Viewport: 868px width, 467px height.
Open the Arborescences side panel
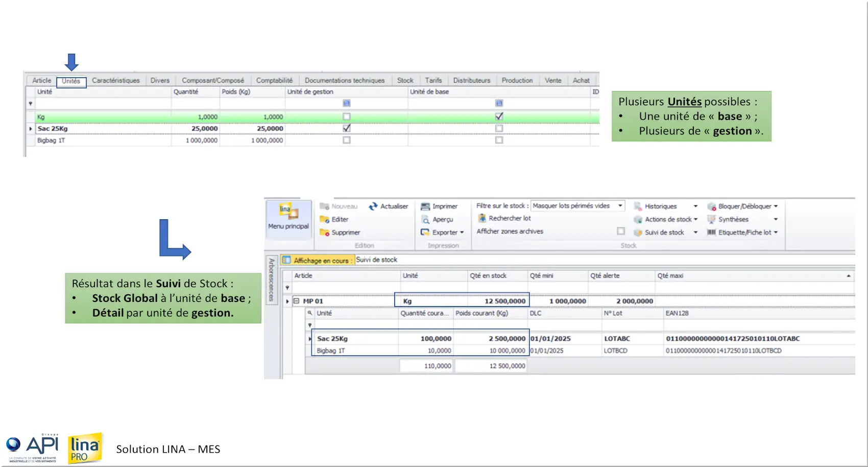pyautogui.click(x=272, y=279)
